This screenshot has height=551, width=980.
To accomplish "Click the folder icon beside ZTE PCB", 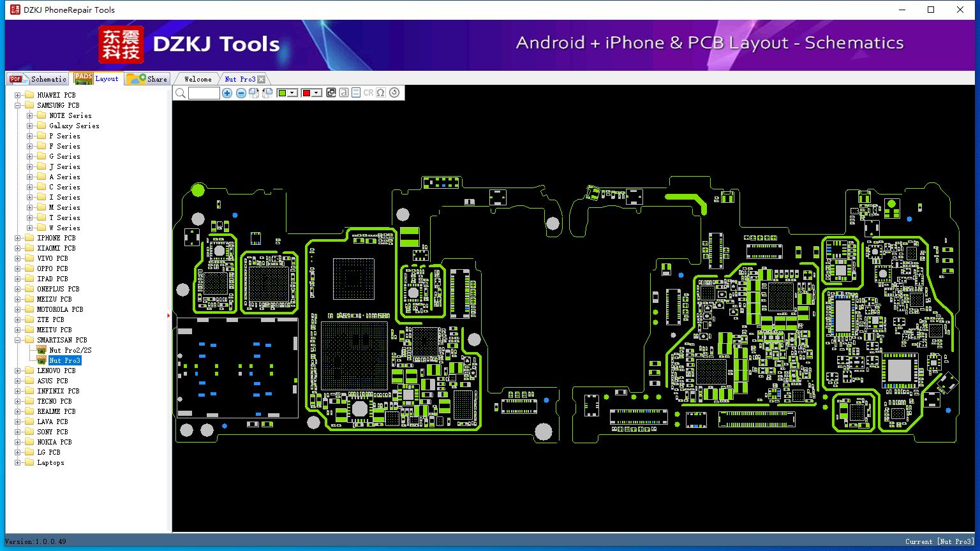I will [29, 320].
